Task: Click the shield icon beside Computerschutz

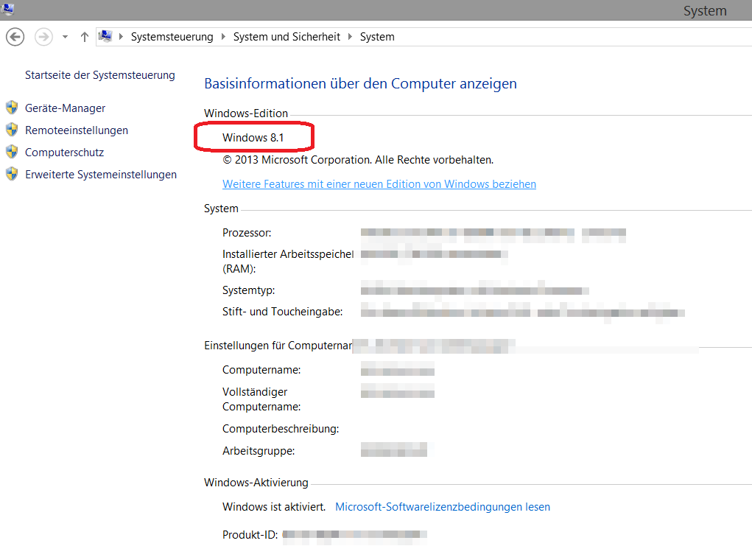Action: (x=12, y=153)
